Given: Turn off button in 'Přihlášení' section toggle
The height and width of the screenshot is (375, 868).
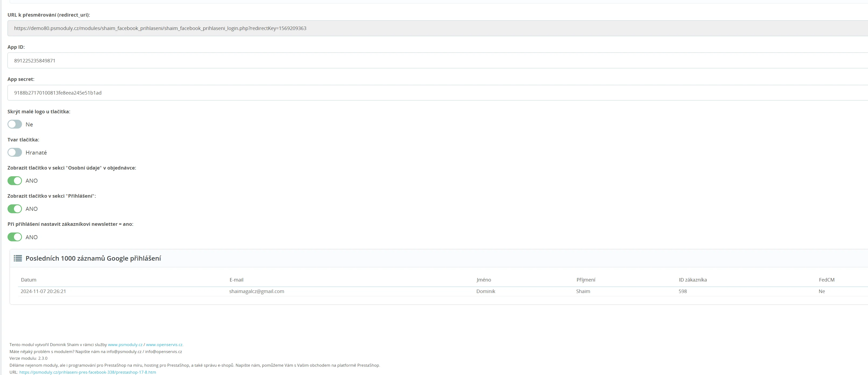Looking at the screenshot, I should point(15,209).
